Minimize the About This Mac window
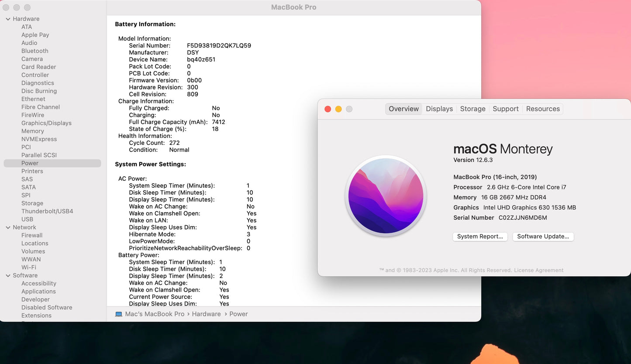The image size is (631, 364). [x=338, y=109]
